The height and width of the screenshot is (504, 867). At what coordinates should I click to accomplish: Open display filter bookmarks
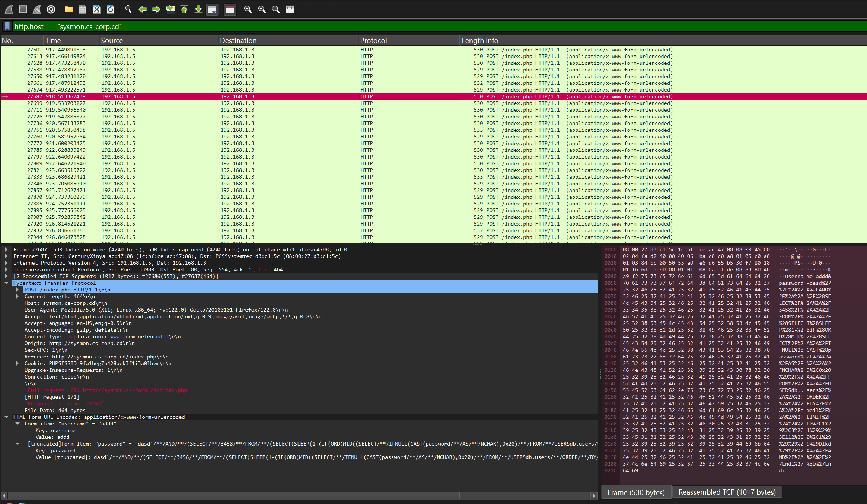click(x=7, y=26)
